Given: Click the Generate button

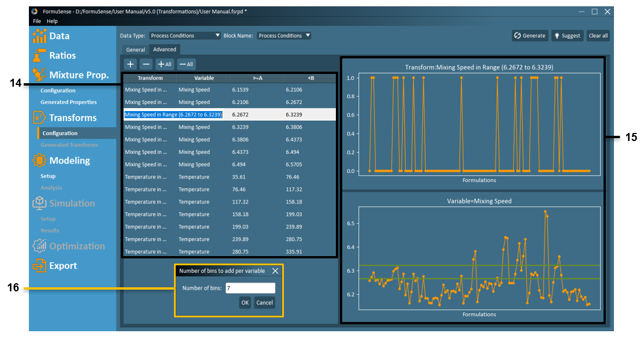Looking at the screenshot, I should 530,35.
